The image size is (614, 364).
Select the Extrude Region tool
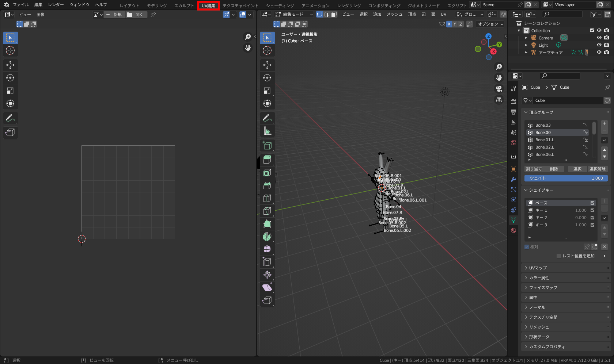(x=267, y=160)
